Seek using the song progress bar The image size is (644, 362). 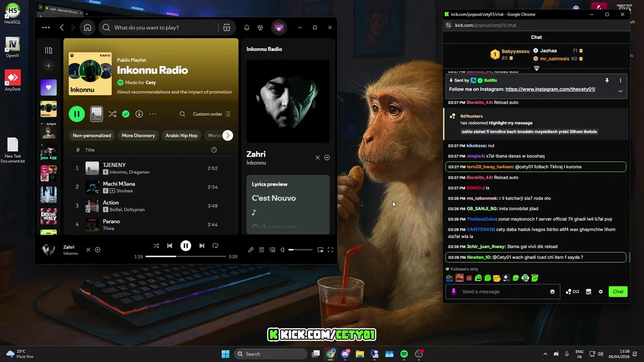186,256
